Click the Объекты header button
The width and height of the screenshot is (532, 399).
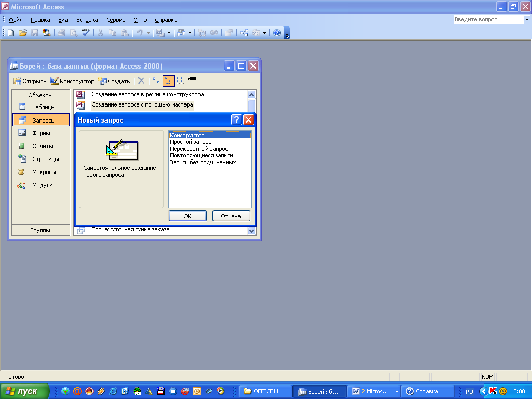41,95
